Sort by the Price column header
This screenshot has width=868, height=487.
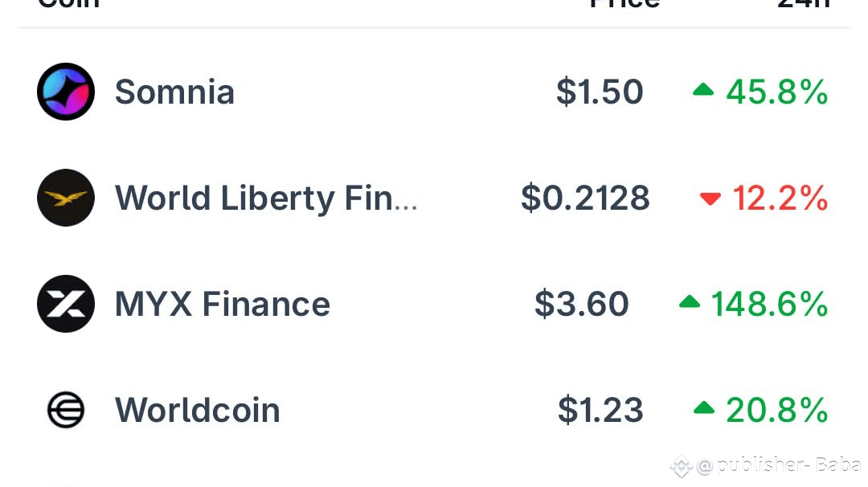coord(624,4)
